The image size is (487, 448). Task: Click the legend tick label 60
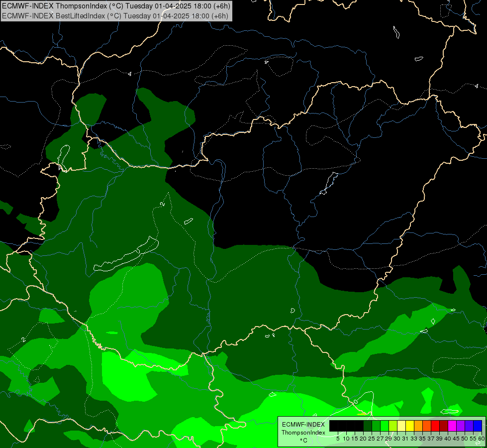coord(482,439)
